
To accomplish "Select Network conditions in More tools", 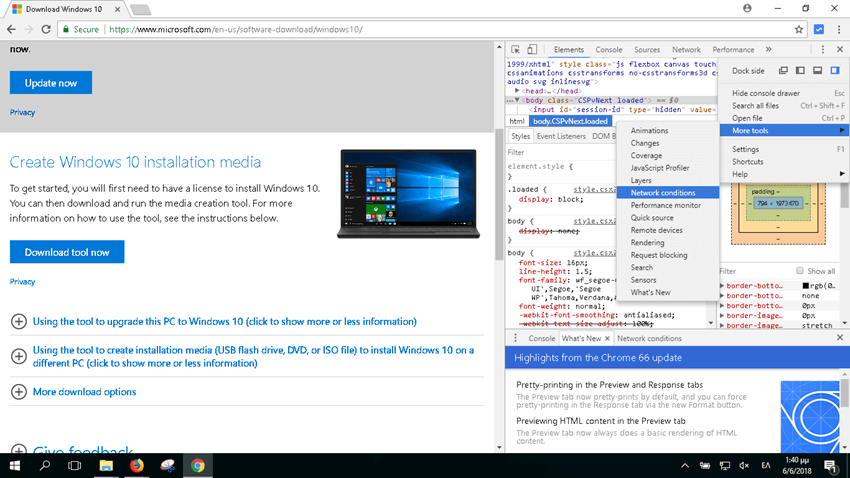I will (x=668, y=193).
